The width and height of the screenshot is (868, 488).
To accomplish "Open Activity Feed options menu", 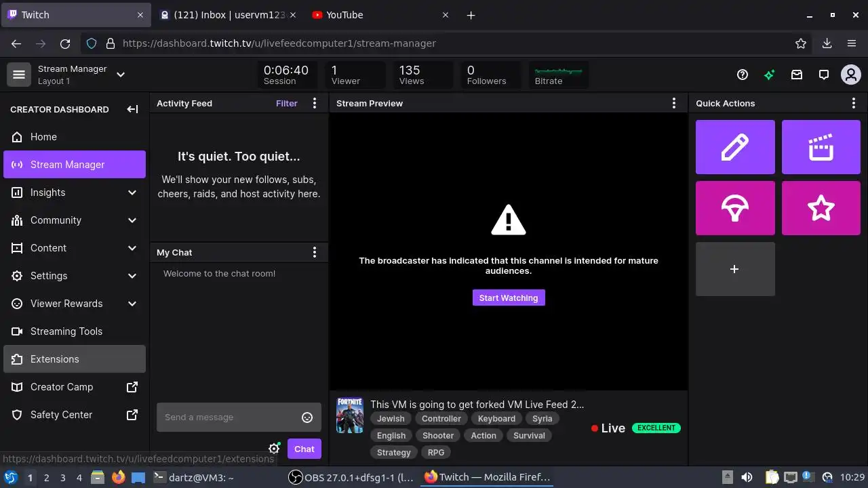I will click(x=314, y=103).
